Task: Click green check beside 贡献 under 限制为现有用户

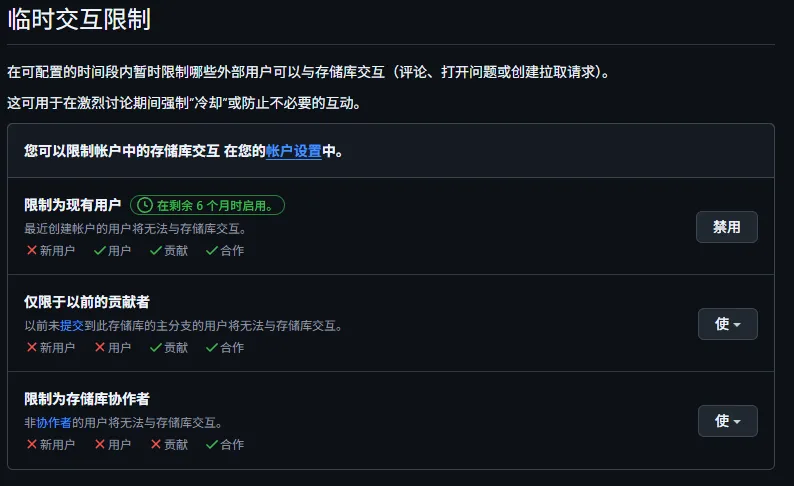Action: (155, 250)
